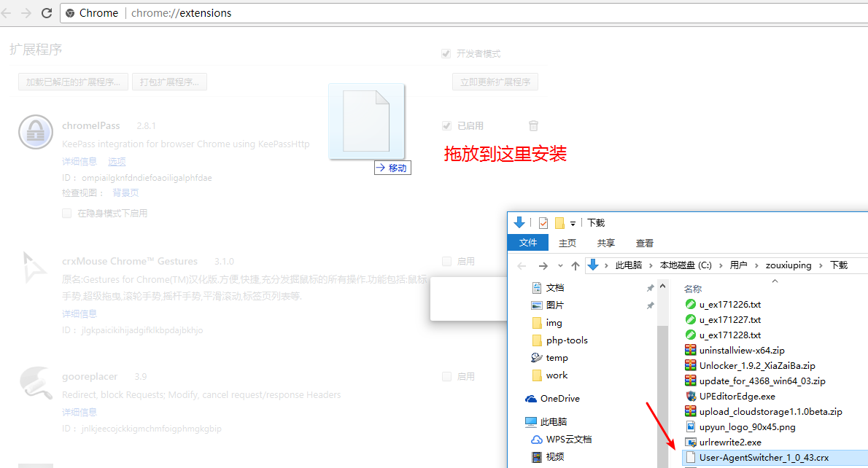Open OneDrive via its cloud icon

tap(531, 398)
